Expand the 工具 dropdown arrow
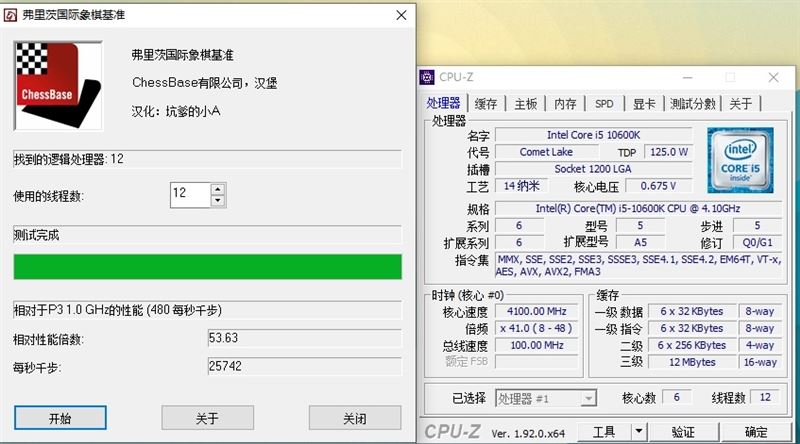 click(639, 432)
